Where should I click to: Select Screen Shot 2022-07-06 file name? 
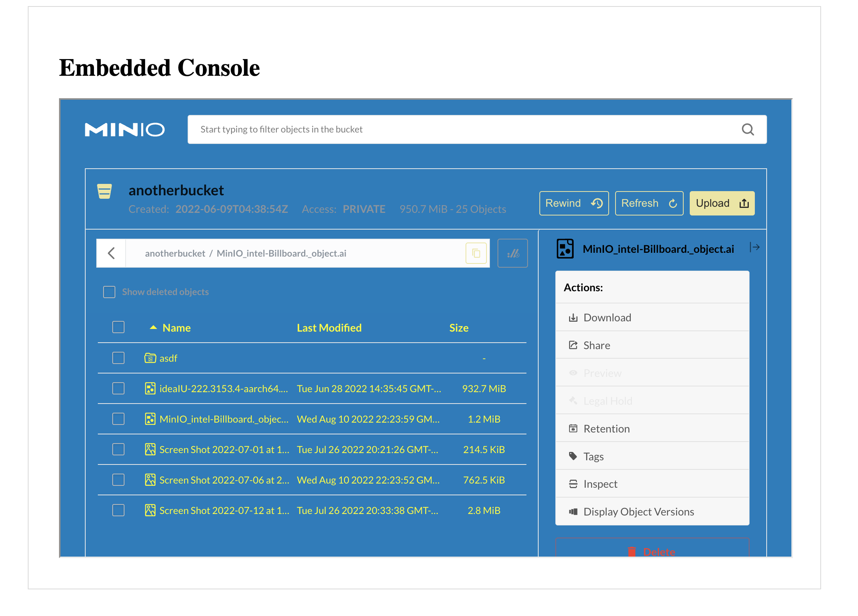click(x=224, y=480)
